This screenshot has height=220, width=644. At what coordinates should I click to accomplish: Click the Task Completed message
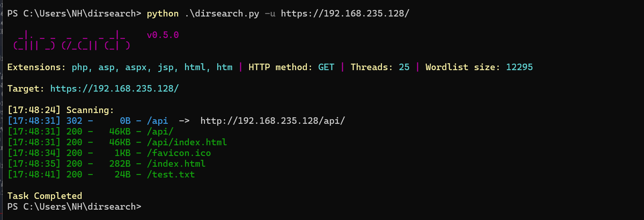click(x=45, y=196)
